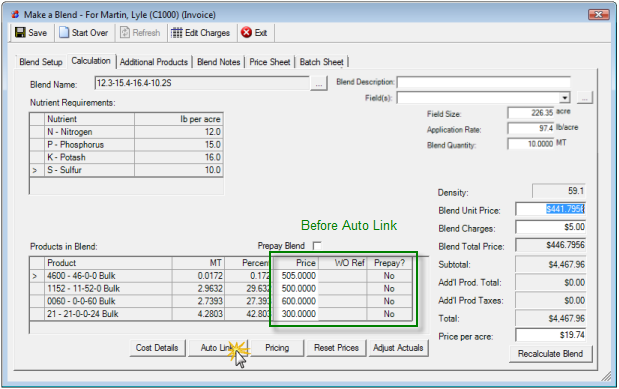Click the 10.0 lb per acre cell

[179, 170]
